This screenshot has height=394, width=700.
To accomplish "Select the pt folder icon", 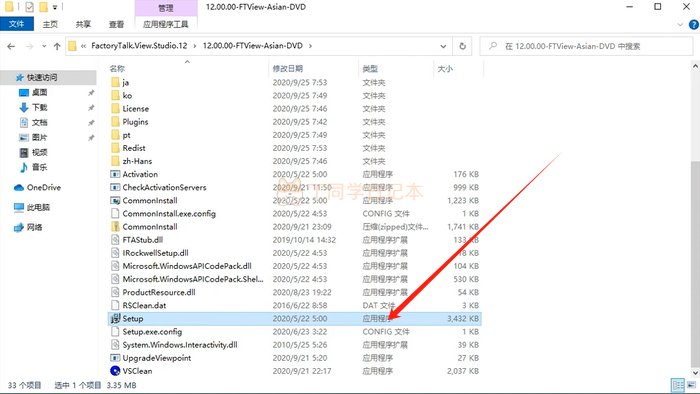I will (115, 135).
